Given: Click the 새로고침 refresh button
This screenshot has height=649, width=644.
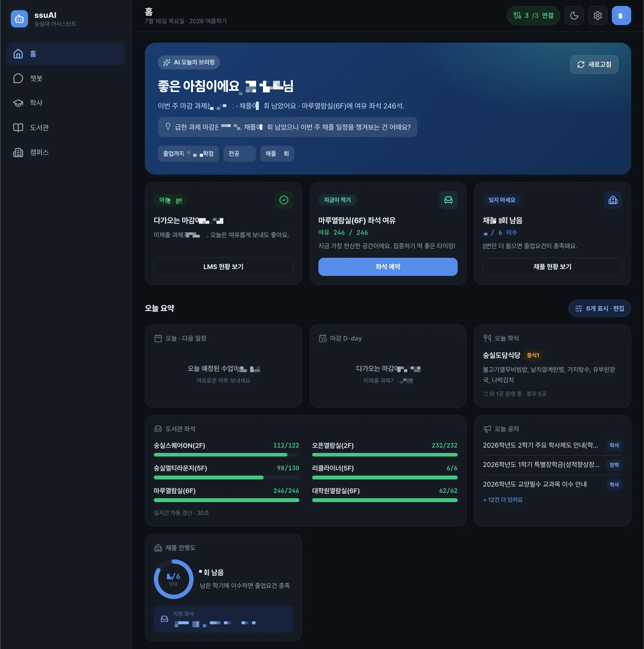Looking at the screenshot, I should pyautogui.click(x=594, y=64).
